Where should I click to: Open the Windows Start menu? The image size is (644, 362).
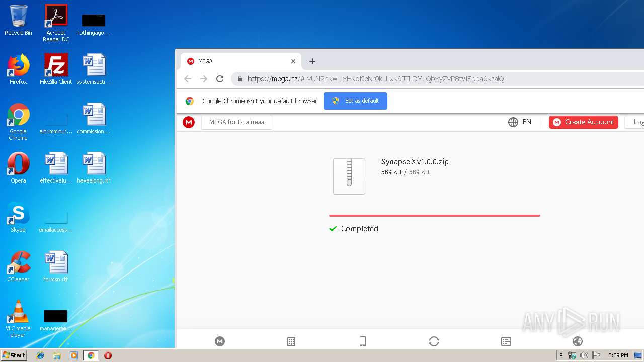14,355
